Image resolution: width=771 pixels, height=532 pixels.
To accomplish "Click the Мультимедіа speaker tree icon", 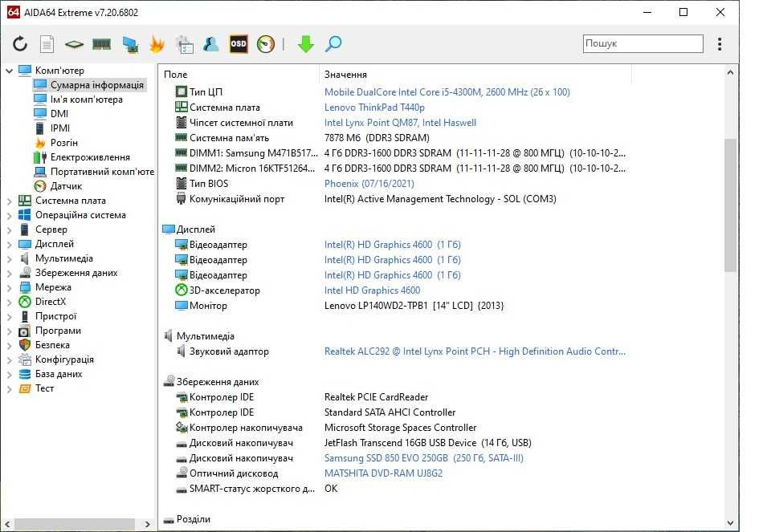I will click(25, 258).
